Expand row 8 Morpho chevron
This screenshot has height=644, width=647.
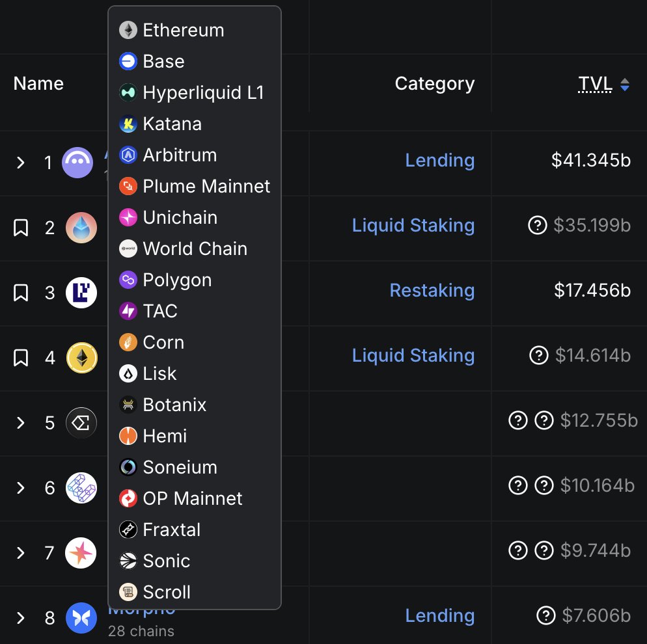point(21,618)
